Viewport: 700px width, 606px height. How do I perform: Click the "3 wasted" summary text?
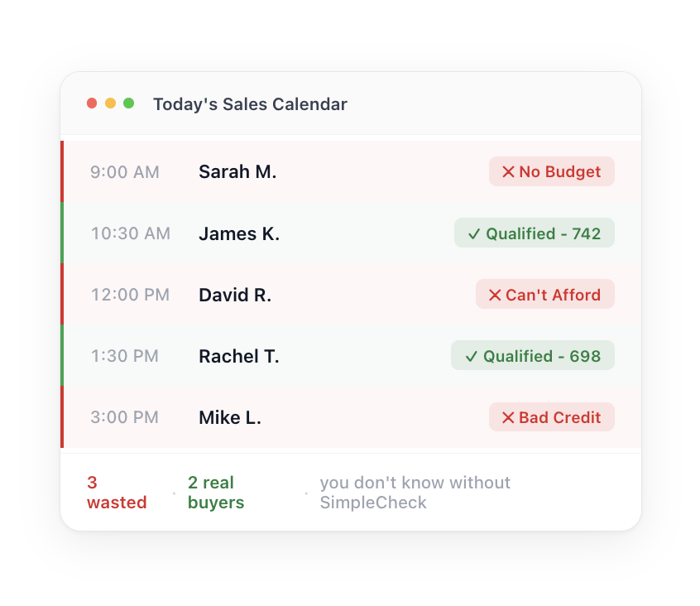point(117,493)
